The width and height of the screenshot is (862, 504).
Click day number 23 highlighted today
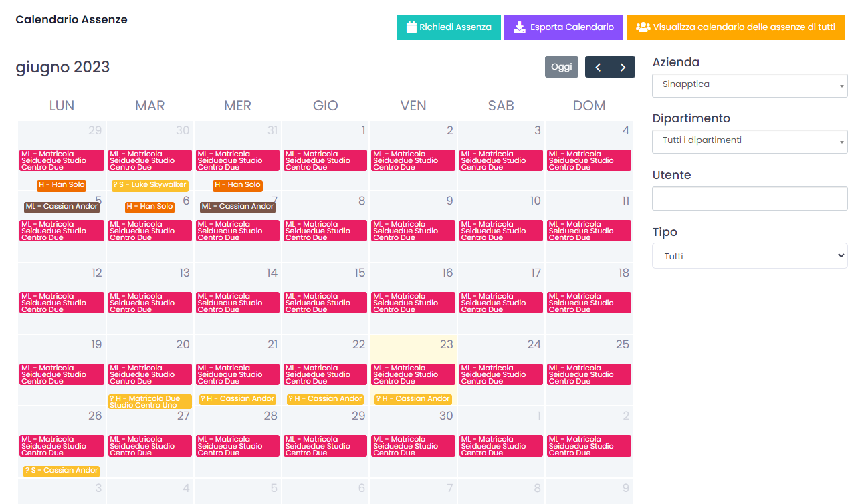446,344
